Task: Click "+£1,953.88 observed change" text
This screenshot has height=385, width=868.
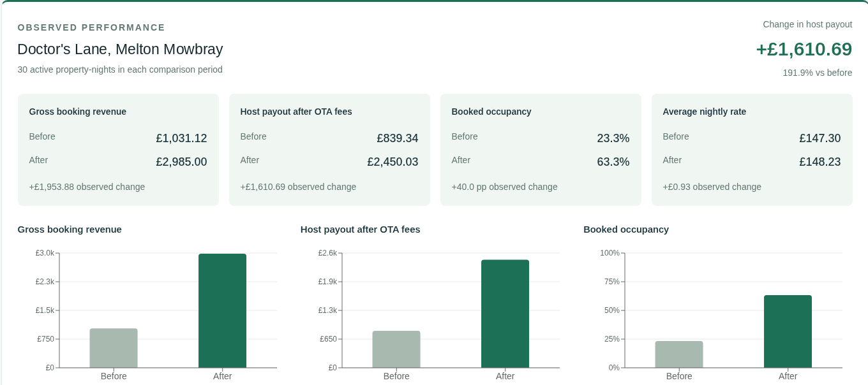Action: tap(87, 187)
